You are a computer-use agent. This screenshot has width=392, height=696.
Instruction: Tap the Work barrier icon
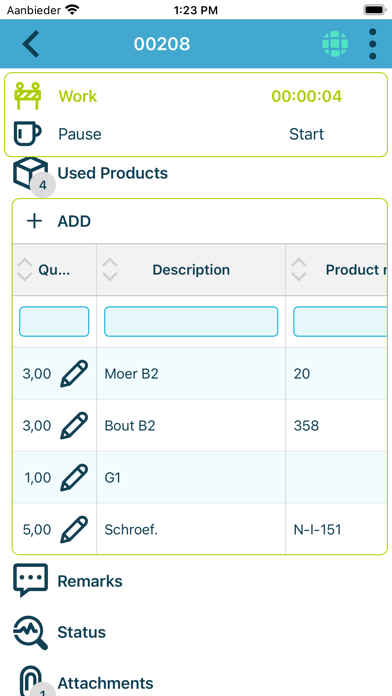28,96
